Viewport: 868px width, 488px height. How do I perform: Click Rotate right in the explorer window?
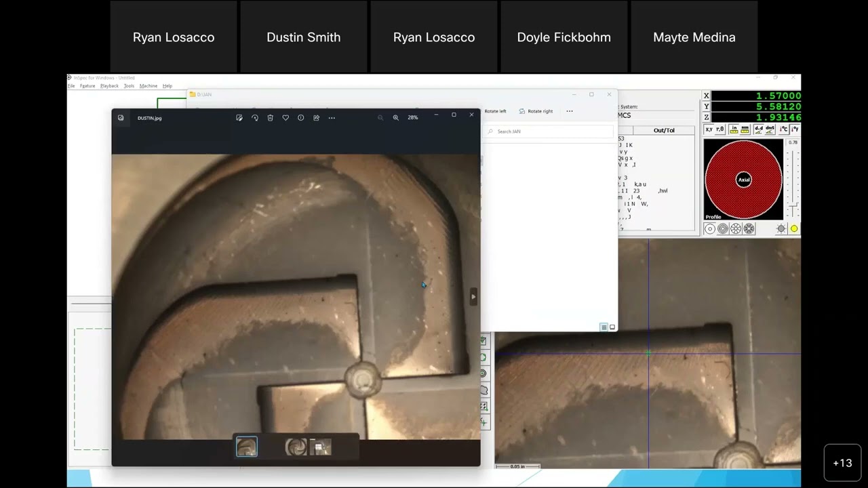[x=536, y=111]
